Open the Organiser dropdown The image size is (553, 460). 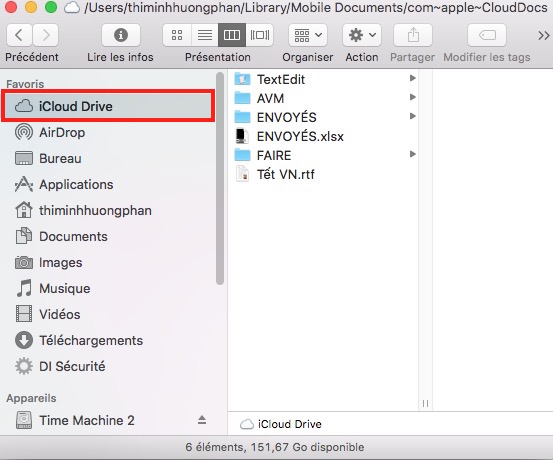click(308, 35)
